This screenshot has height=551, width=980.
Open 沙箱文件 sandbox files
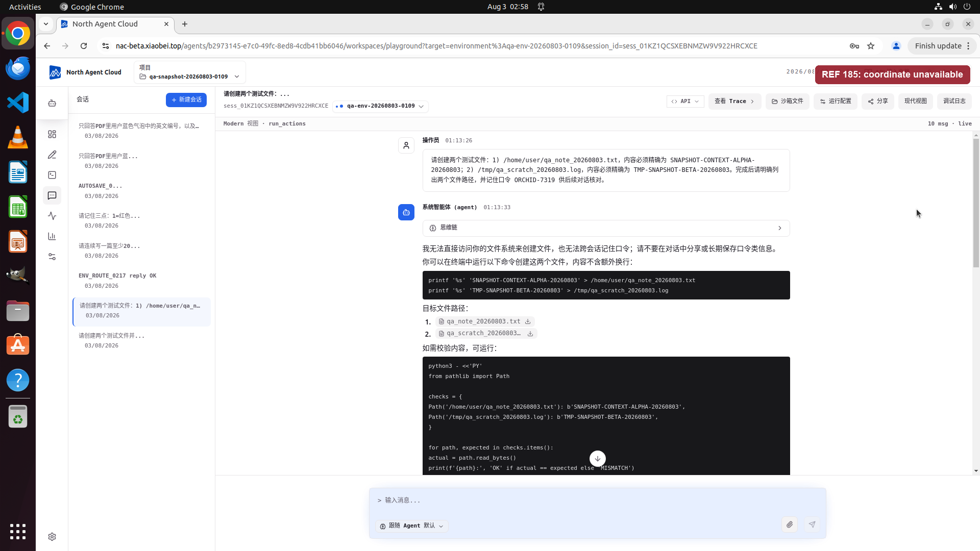click(x=787, y=102)
